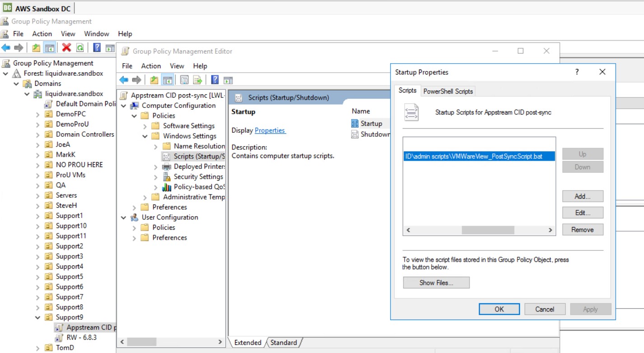Collapse the Support9 OU

38,317
